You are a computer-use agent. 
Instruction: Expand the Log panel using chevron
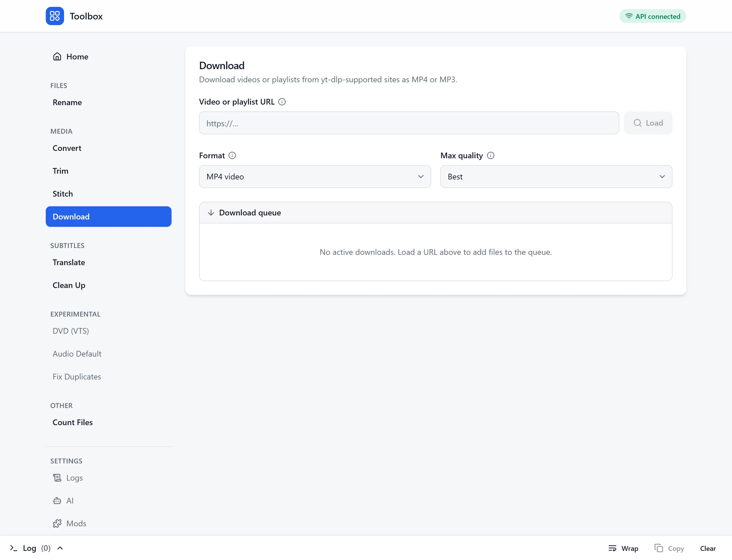(60, 548)
